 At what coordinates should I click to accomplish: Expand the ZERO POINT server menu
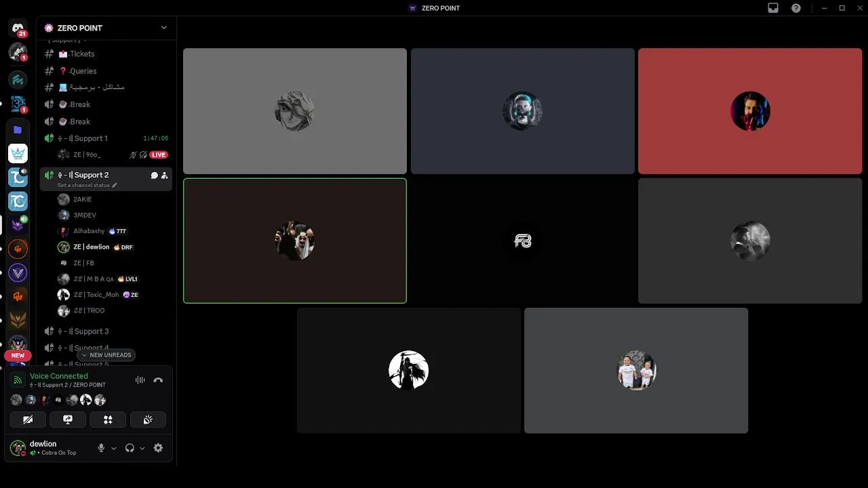tap(163, 28)
